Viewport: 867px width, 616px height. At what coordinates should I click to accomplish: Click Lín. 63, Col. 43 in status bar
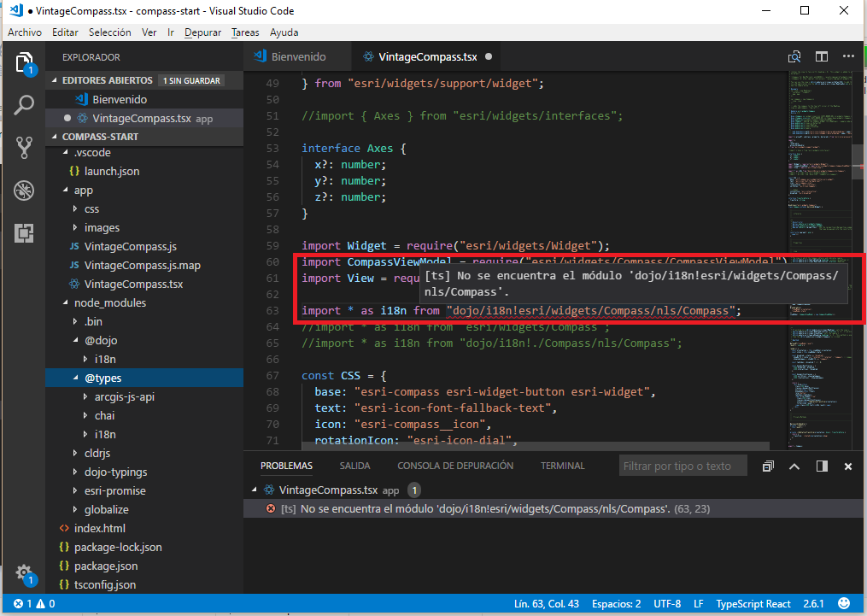pyautogui.click(x=547, y=604)
